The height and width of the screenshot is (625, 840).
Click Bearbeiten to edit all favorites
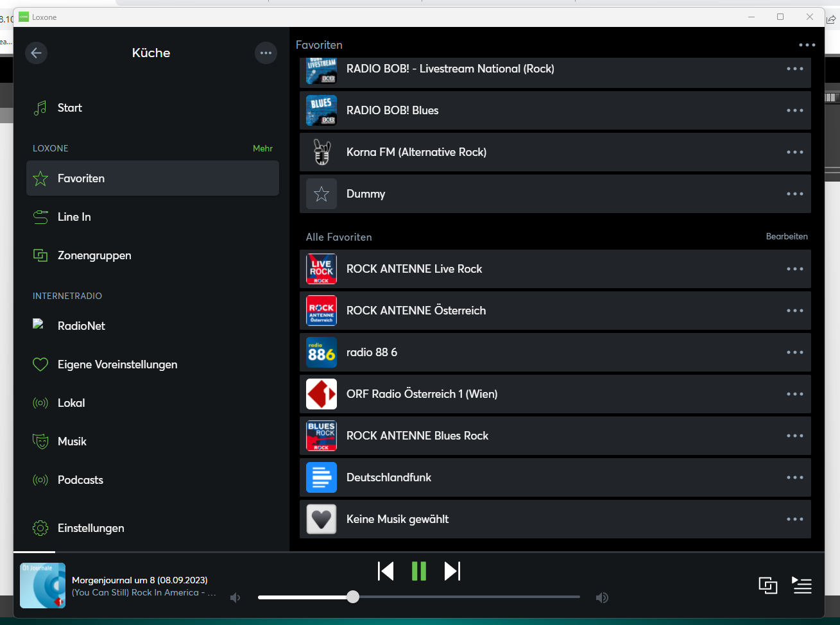(x=787, y=237)
